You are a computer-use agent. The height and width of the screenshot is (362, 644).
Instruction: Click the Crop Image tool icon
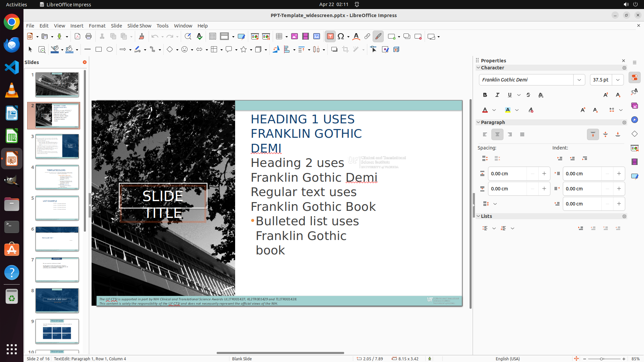(x=345, y=50)
